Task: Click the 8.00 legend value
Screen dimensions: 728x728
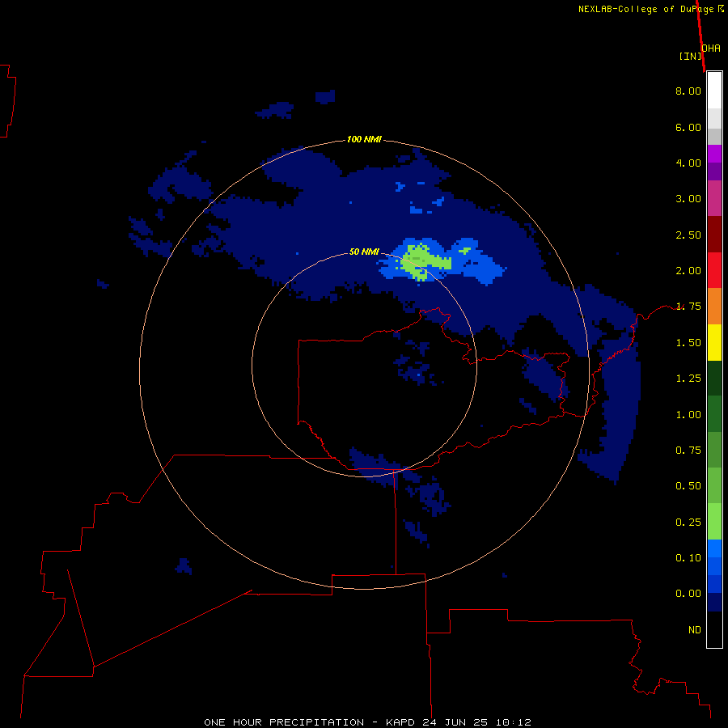Action: (688, 91)
